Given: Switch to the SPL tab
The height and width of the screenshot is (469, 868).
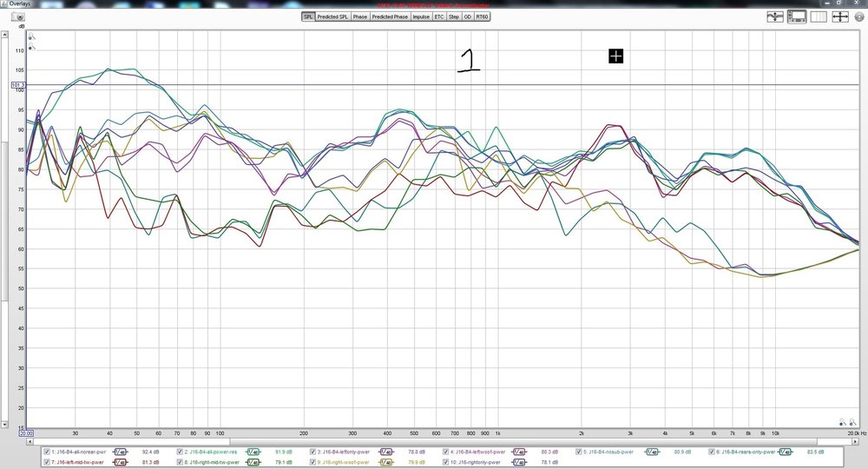Looking at the screenshot, I should click(x=308, y=17).
